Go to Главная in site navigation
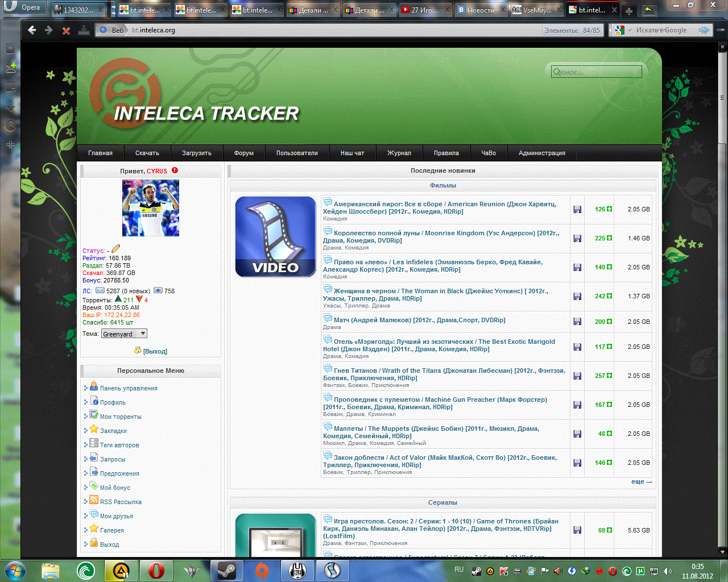 [100, 153]
